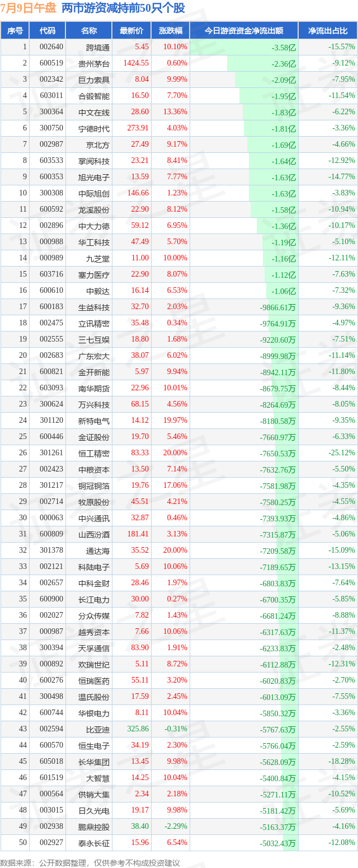Select the stock name 分众传媒

94,615
